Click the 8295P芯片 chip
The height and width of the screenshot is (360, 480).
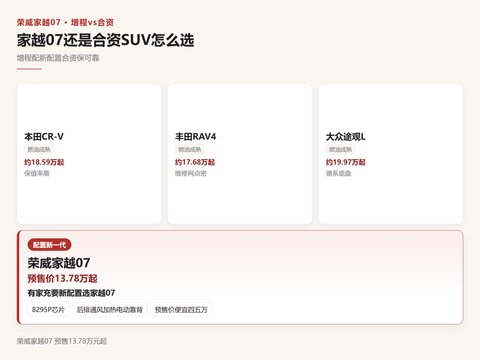(48, 309)
